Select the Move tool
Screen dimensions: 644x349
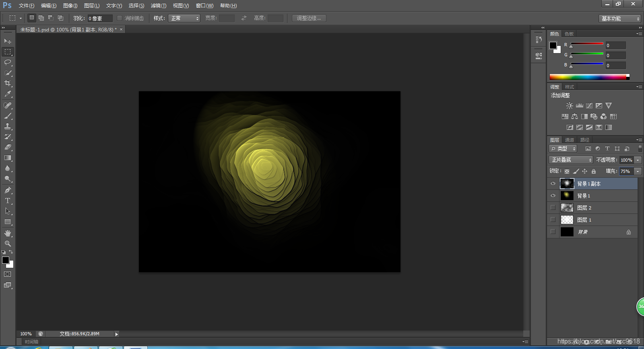(8, 41)
